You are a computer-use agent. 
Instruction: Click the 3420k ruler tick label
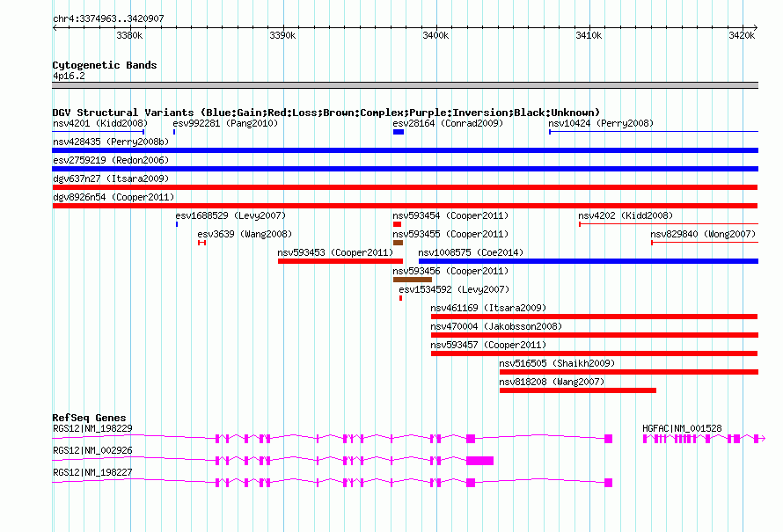pyautogui.click(x=742, y=35)
